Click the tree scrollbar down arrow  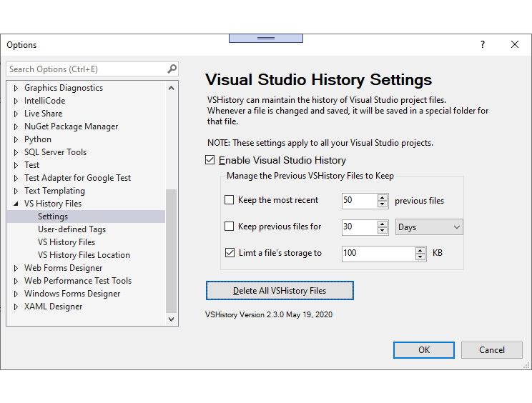[x=172, y=319]
